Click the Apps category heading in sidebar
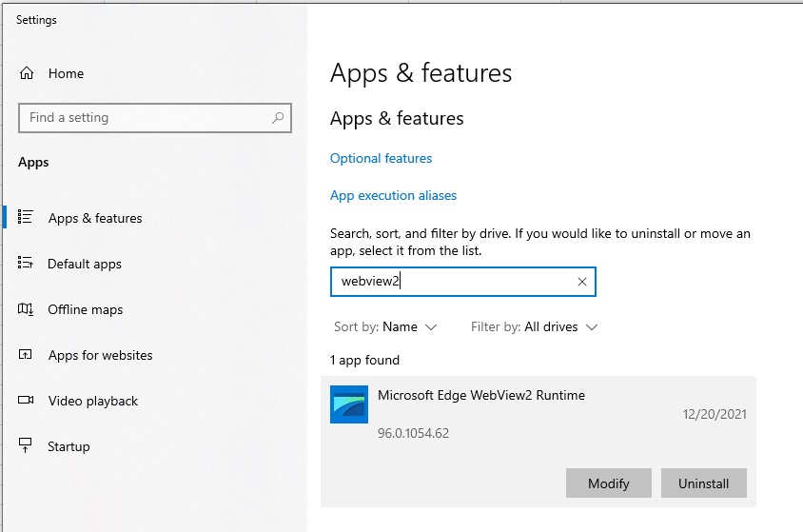803x532 pixels. tap(33, 163)
